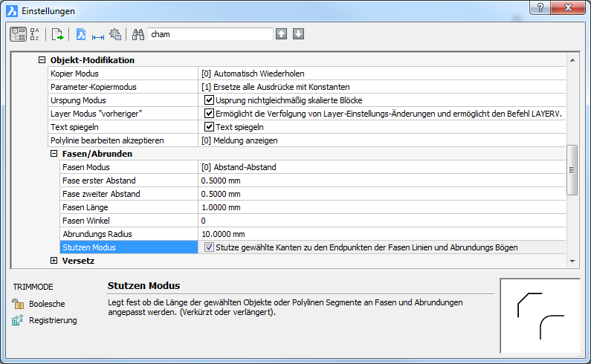Image resolution: width=591 pixels, height=364 pixels.
Task: Collapse the Objekt-Modifikation section
Action: pos(42,60)
